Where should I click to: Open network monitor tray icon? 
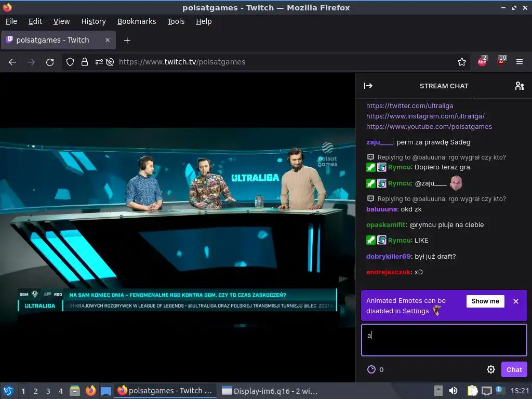point(486,391)
